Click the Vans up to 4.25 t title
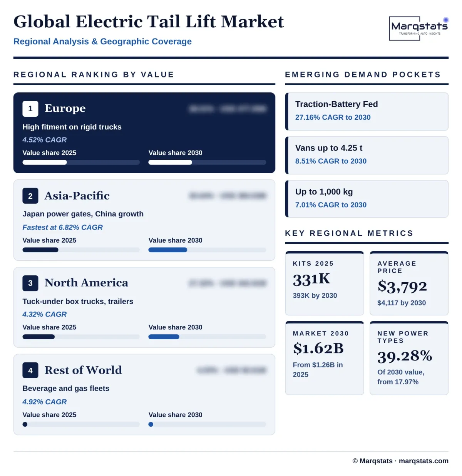 [x=329, y=148]
